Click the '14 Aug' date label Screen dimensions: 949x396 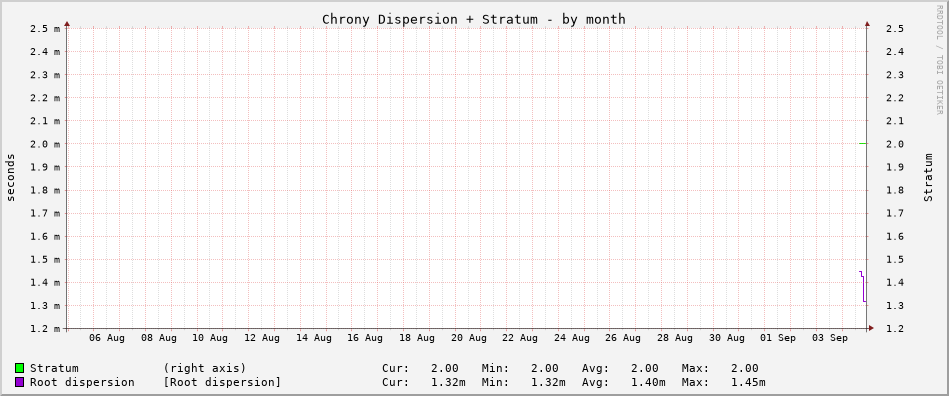(x=314, y=338)
